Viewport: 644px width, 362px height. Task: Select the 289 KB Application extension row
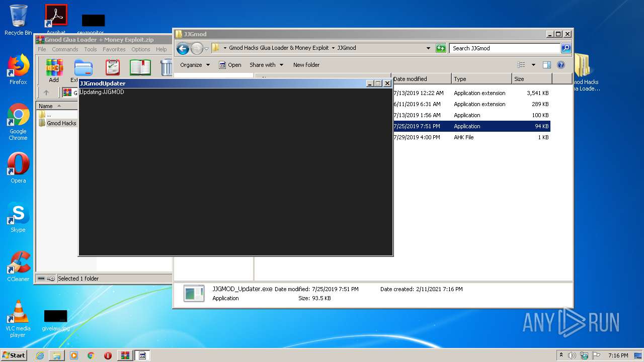click(471, 104)
